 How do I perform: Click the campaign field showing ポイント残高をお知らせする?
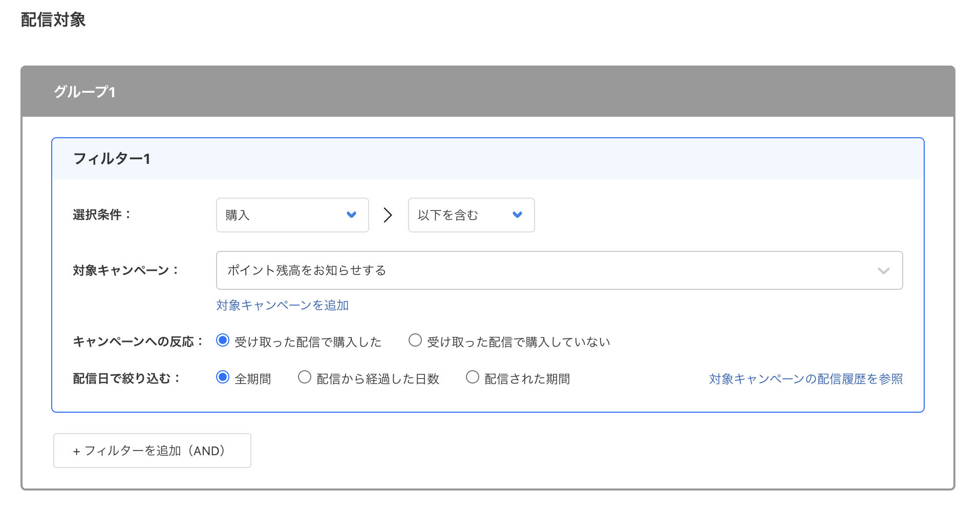(x=558, y=270)
